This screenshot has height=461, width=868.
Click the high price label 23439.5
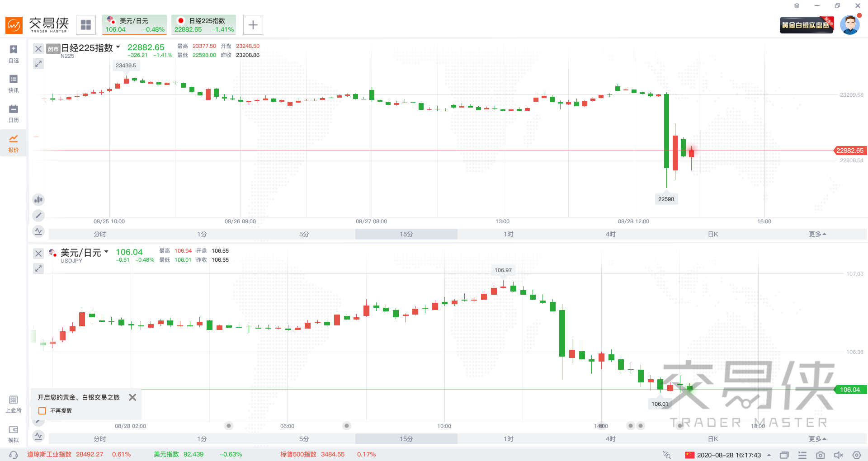point(126,66)
